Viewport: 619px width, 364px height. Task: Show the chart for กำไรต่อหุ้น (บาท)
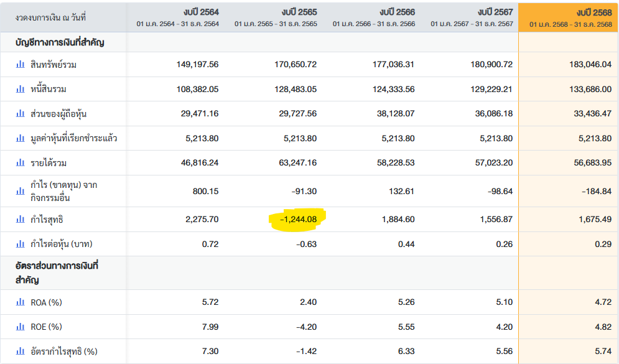point(21,244)
